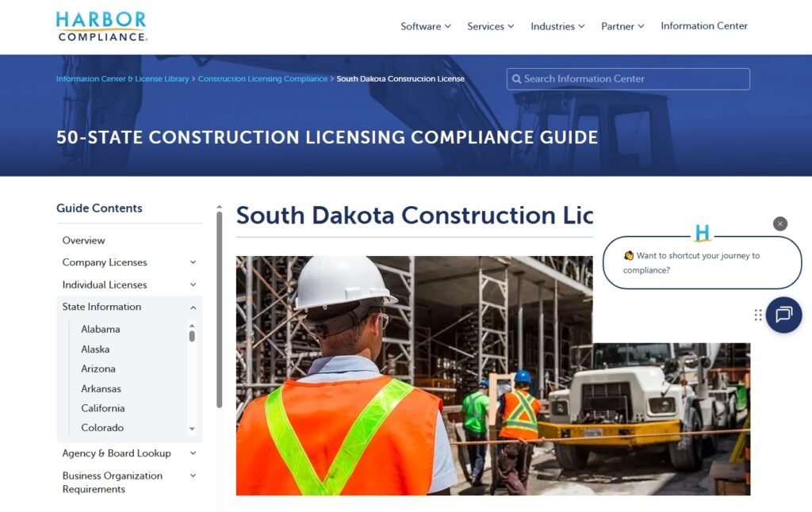Click the waving hand emoji in the chat message
The image size is (812, 512).
(x=627, y=255)
